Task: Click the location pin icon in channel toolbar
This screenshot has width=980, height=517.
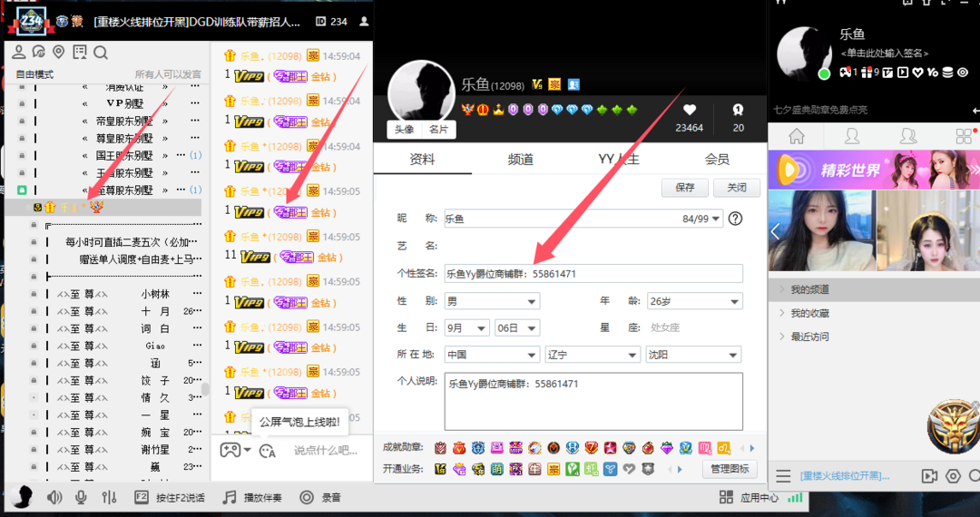Action: tap(59, 53)
